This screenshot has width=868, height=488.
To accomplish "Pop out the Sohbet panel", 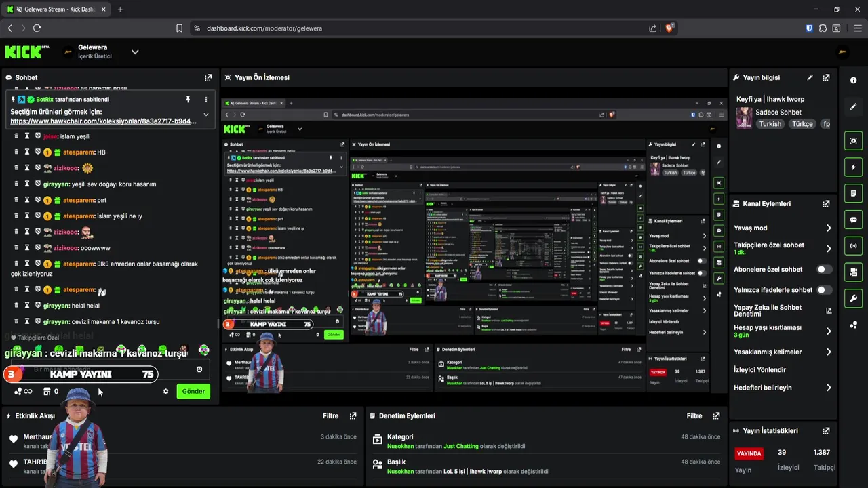I will (x=208, y=77).
